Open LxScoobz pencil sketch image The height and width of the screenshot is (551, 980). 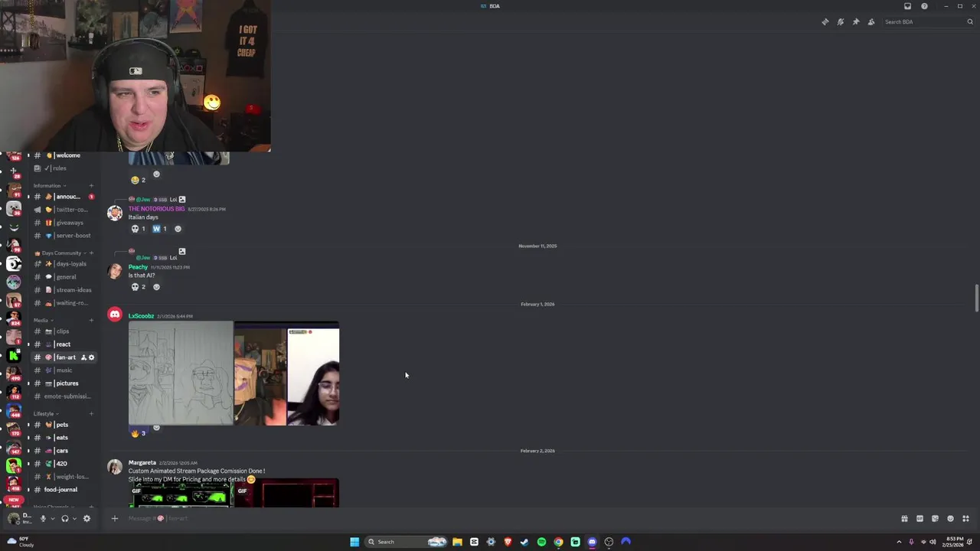[x=181, y=373]
